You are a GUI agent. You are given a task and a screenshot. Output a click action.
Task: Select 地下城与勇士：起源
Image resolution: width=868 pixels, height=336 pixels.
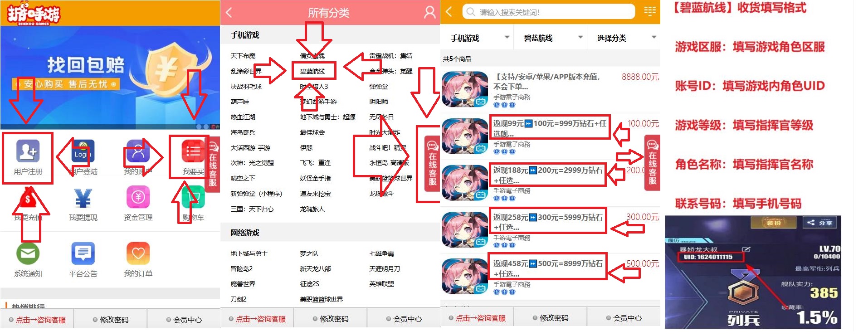pos(327,117)
